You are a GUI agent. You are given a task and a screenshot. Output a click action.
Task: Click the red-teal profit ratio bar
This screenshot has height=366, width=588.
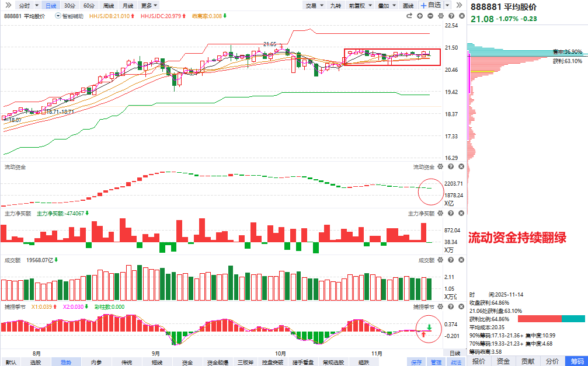551,319
